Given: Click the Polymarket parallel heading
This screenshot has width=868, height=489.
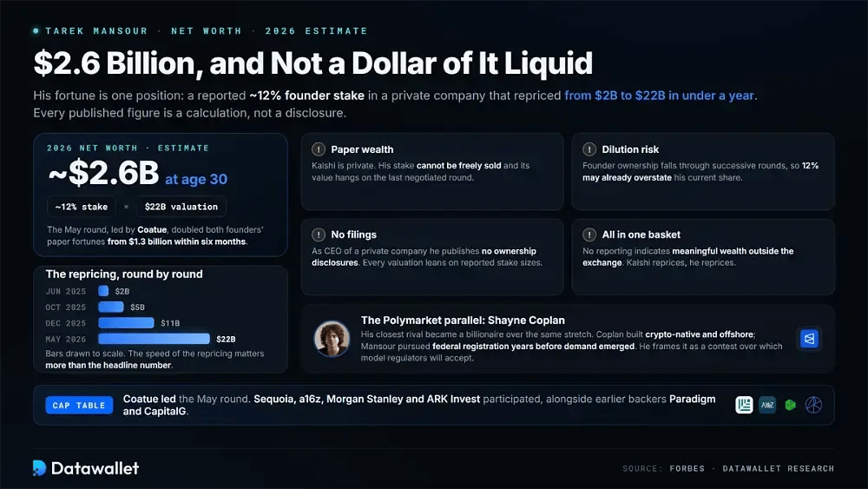Looking at the screenshot, I should point(463,320).
